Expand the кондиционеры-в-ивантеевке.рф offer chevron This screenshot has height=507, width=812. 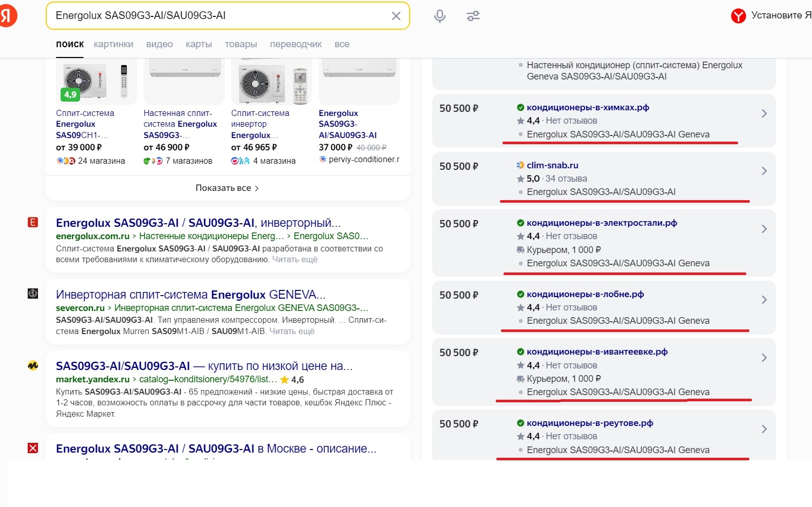click(764, 358)
